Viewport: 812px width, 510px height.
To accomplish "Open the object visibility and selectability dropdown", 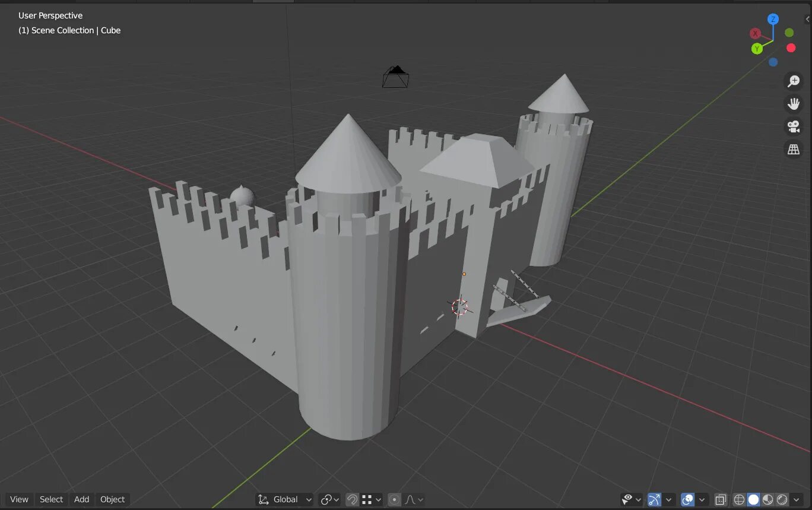I will tap(632, 499).
